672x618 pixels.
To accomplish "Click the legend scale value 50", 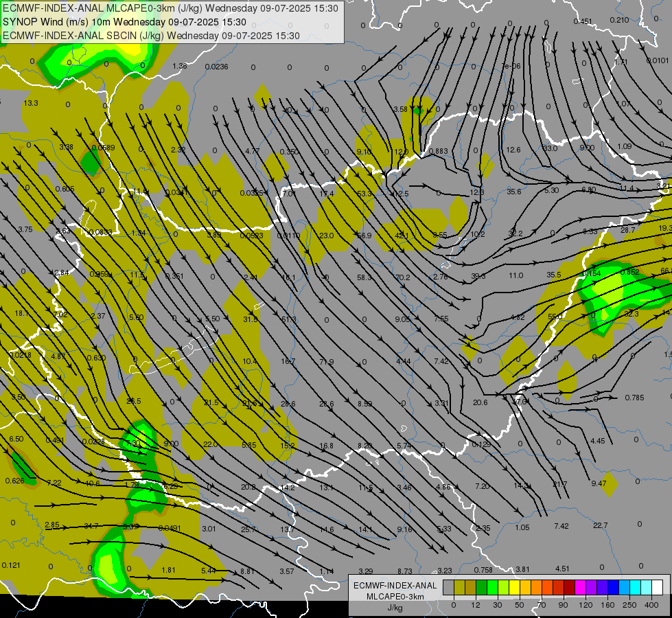I will pyautogui.click(x=520, y=605).
